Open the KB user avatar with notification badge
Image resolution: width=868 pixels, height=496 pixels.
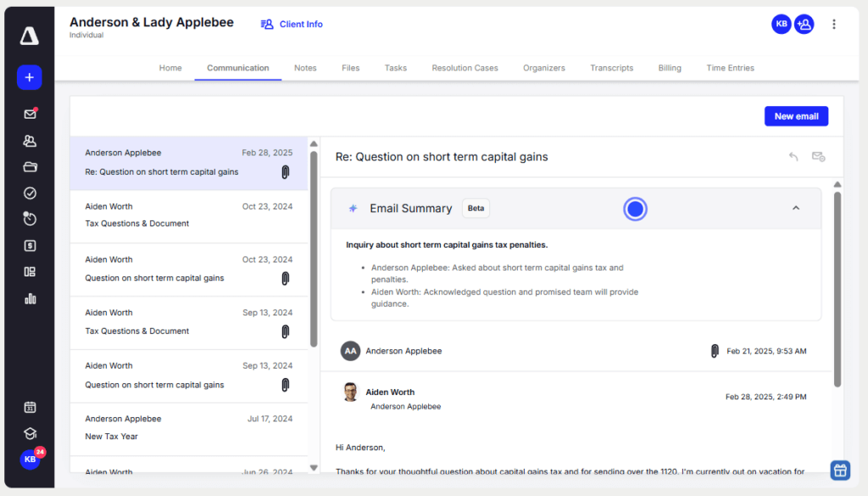(31, 459)
